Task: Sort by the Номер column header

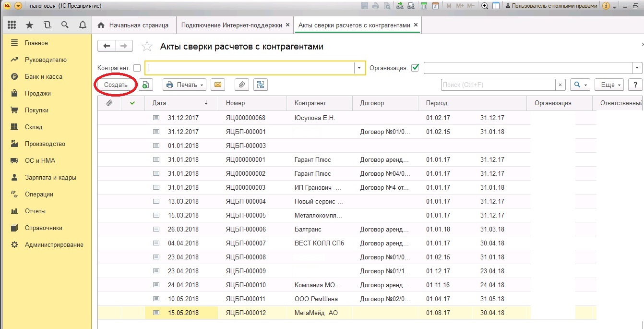Action: point(252,103)
